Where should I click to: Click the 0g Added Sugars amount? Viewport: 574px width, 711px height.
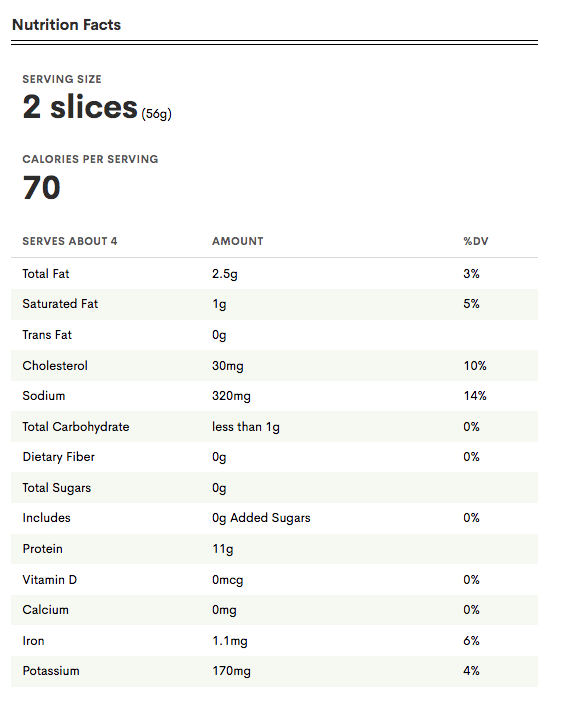click(261, 518)
